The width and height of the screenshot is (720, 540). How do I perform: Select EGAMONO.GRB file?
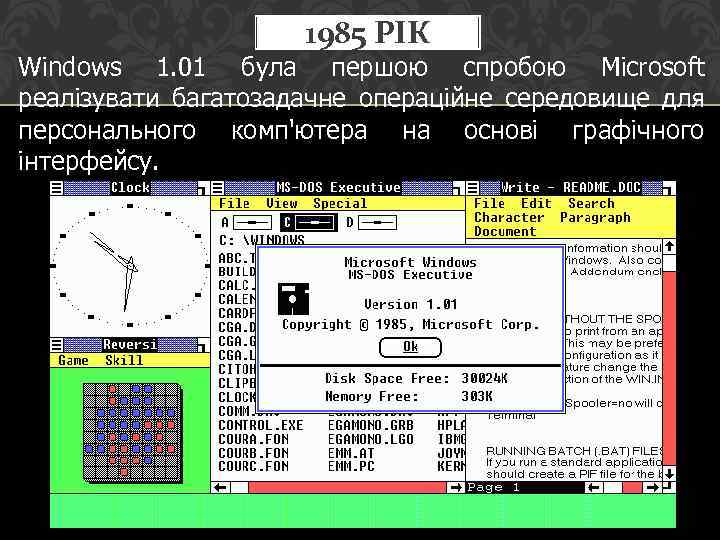coord(371,426)
